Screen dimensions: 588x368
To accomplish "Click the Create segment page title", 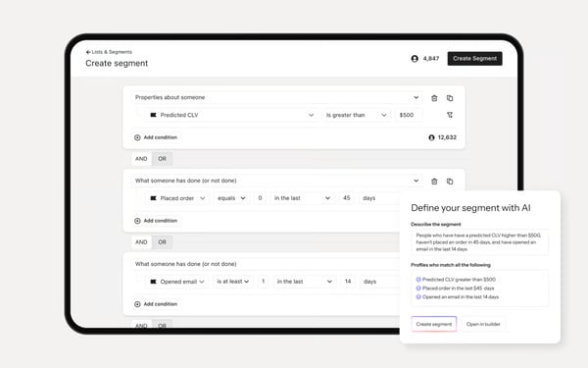I will pyautogui.click(x=117, y=63).
